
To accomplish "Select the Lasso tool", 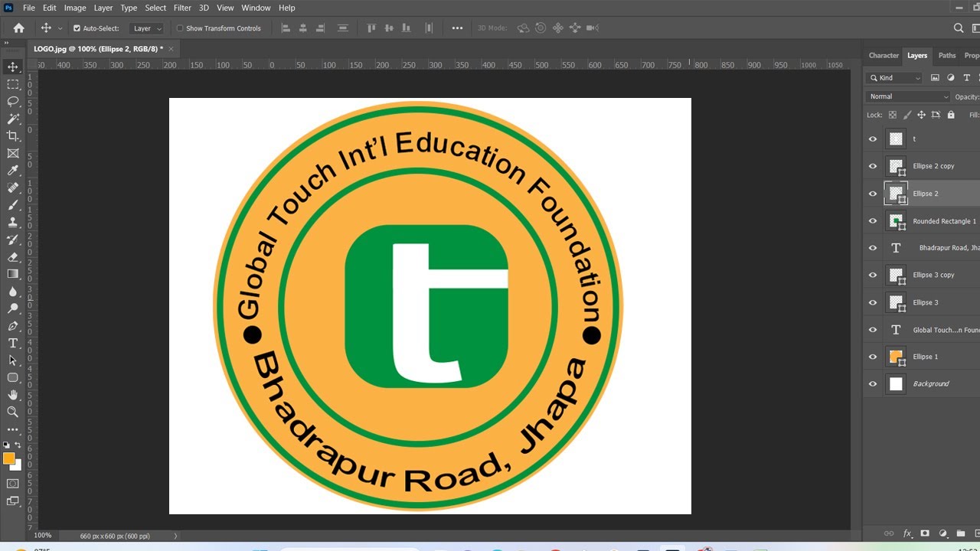I will (x=13, y=101).
